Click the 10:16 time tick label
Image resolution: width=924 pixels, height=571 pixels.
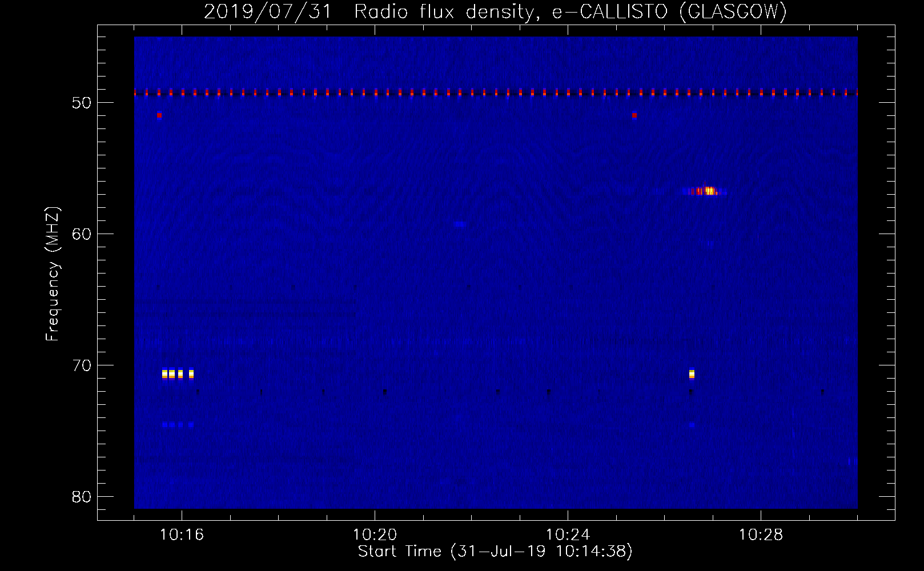(x=182, y=535)
